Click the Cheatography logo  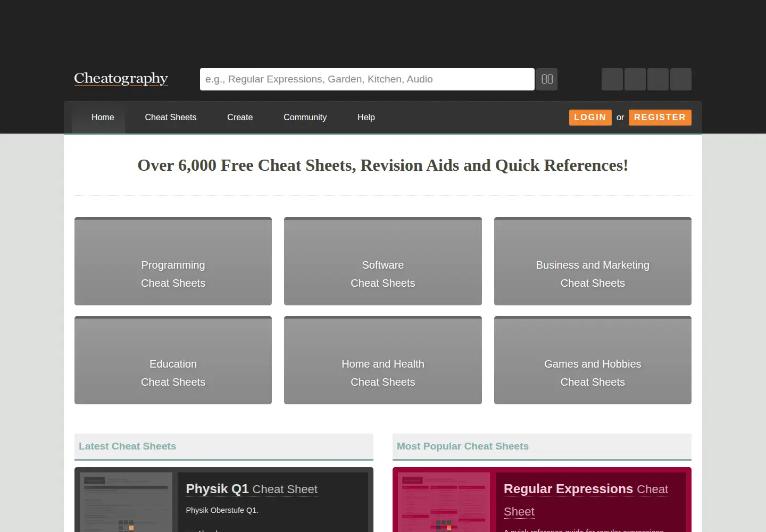point(121,78)
